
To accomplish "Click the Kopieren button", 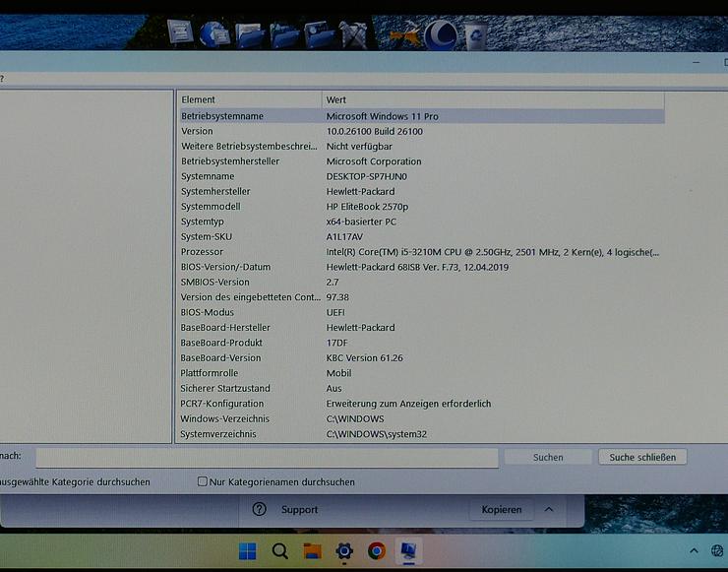I will pos(502,509).
